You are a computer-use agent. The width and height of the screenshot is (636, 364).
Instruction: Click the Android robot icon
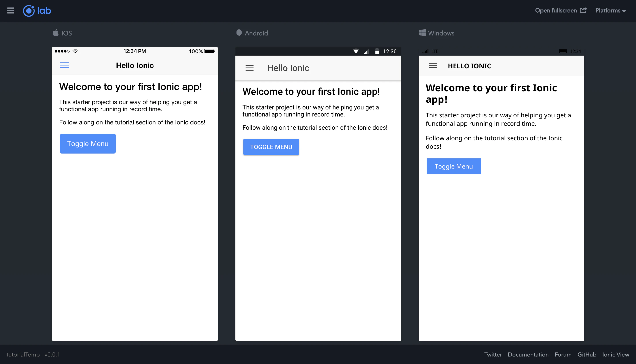pos(239,33)
